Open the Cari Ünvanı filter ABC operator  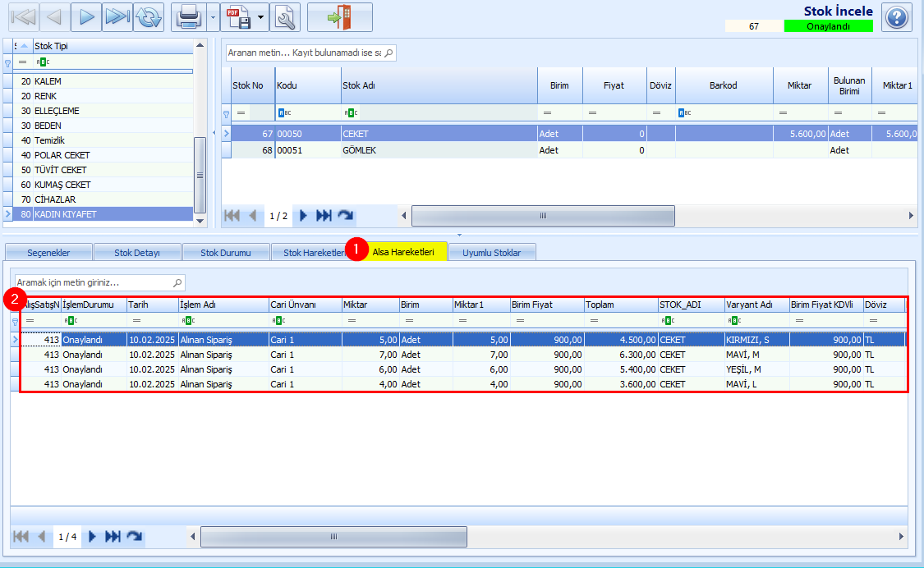(x=278, y=321)
